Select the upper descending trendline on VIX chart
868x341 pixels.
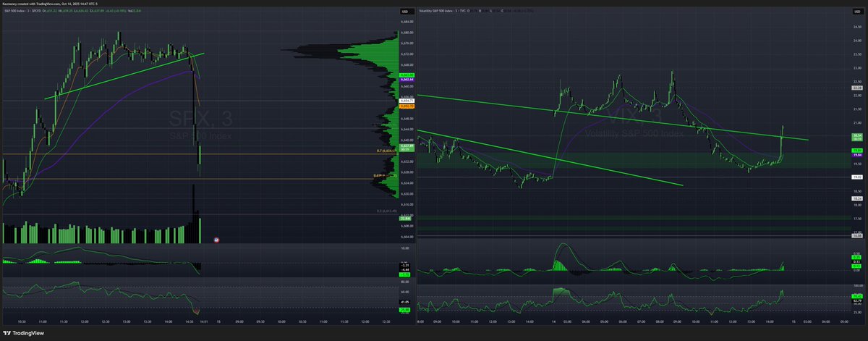point(613,117)
